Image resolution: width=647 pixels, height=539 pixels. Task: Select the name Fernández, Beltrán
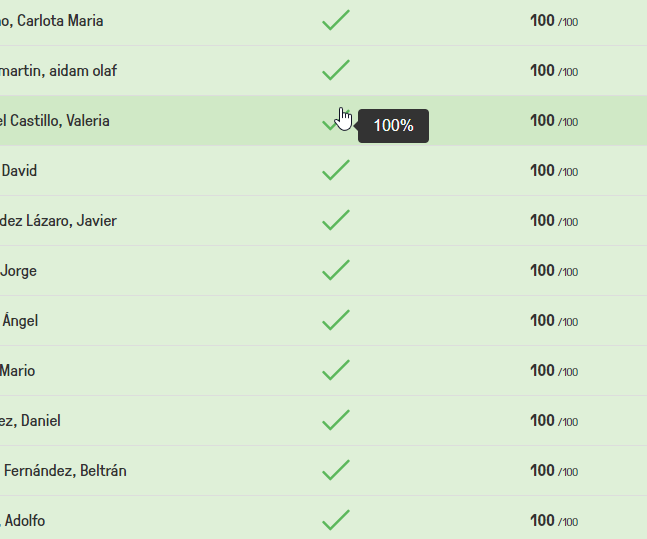coord(65,471)
